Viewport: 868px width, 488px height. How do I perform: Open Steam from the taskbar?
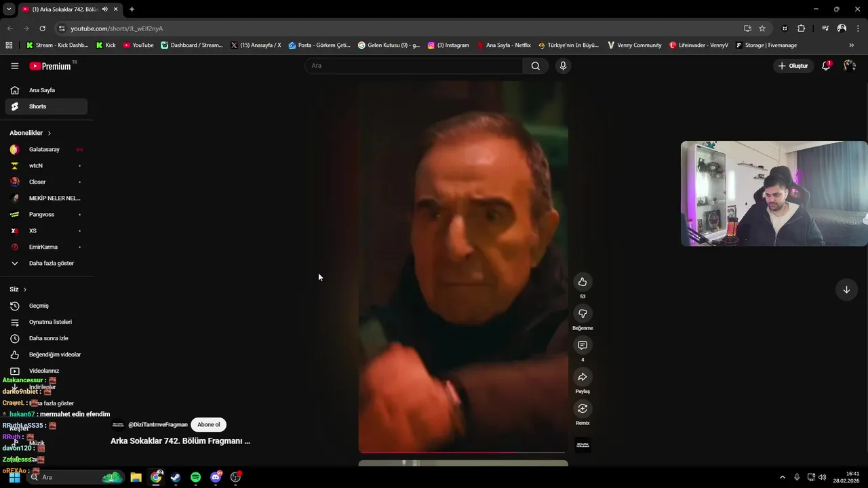[176, 477]
